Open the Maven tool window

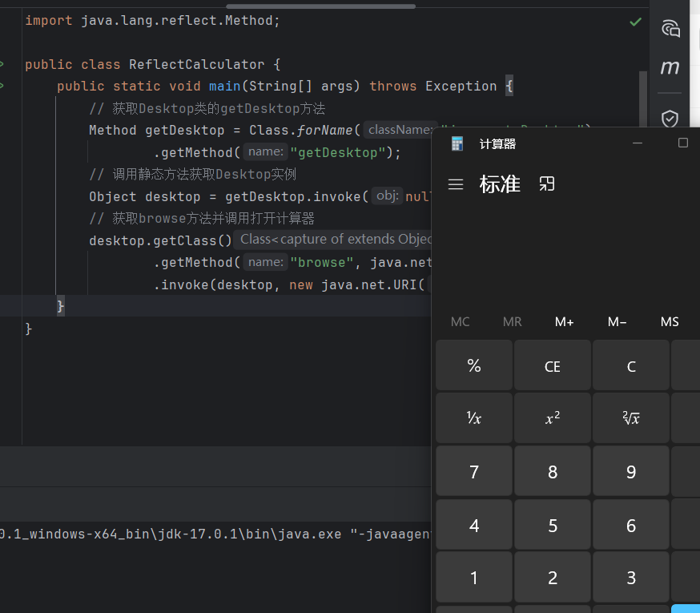tap(670, 69)
